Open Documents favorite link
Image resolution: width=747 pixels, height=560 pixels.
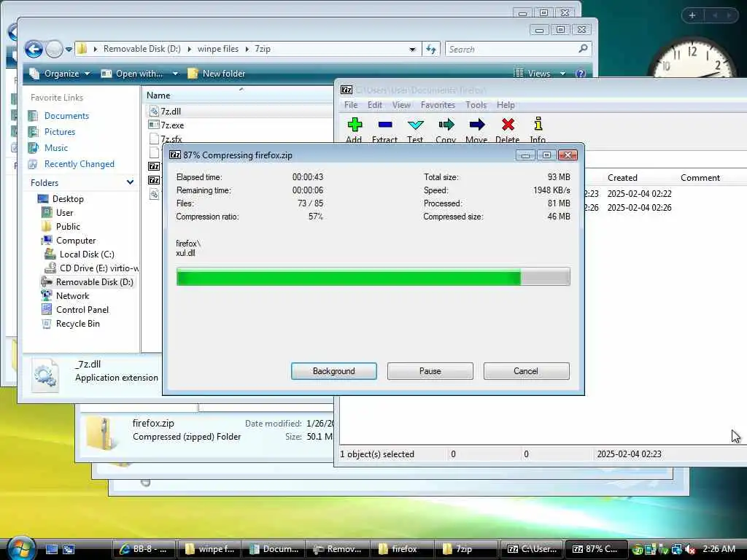point(66,116)
